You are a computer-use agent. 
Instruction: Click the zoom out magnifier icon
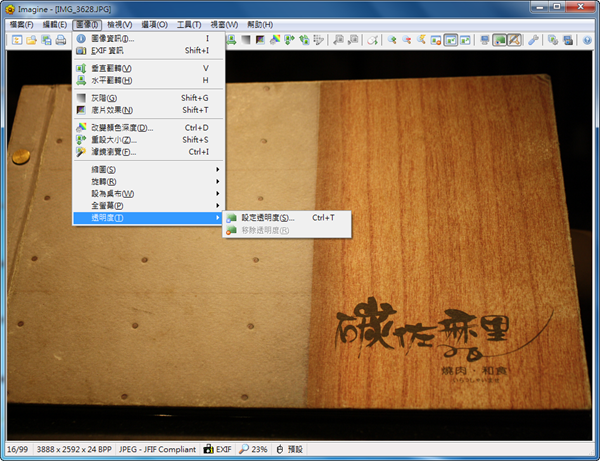click(x=406, y=40)
